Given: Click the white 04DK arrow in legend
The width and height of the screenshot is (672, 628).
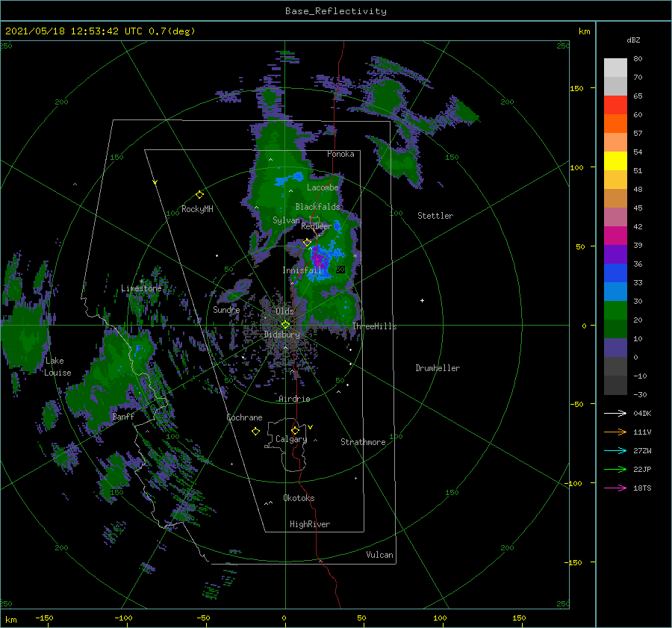Looking at the screenshot, I should [615, 413].
